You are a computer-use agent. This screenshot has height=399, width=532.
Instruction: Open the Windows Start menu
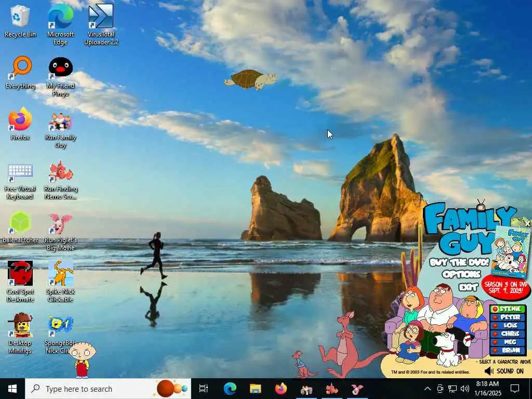tap(12, 389)
